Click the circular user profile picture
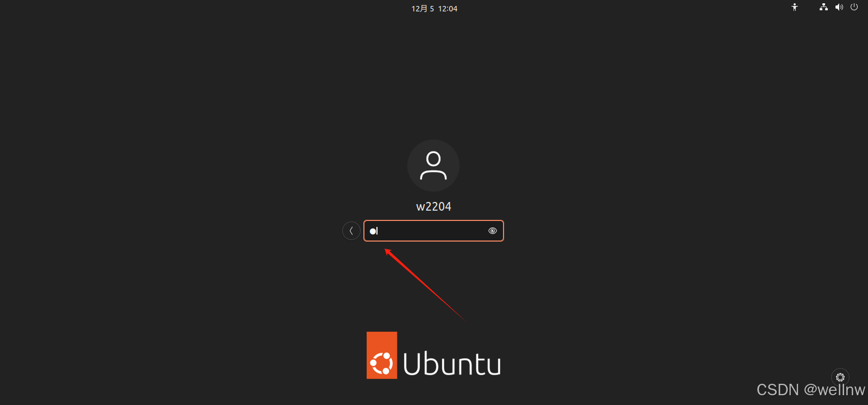 coord(433,166)
